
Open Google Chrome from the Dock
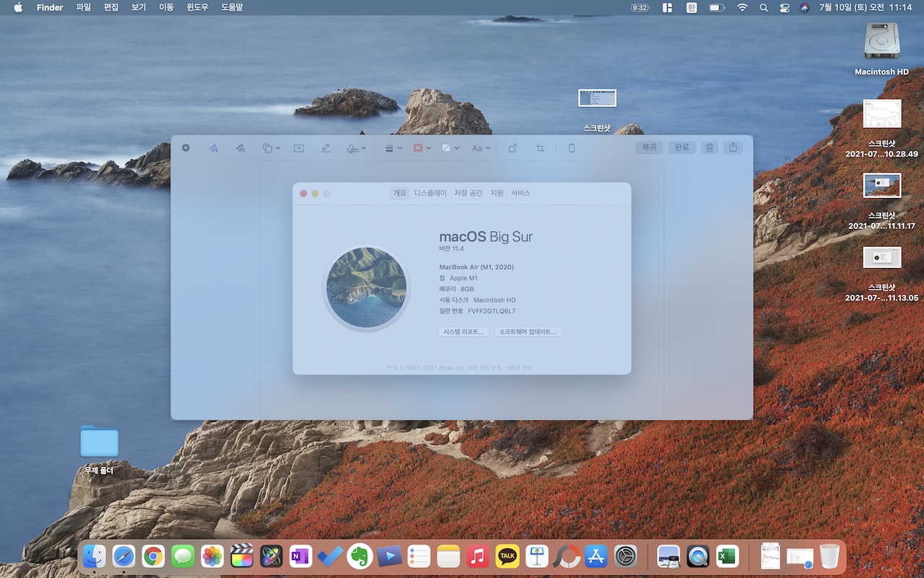(x=153, y=556)
